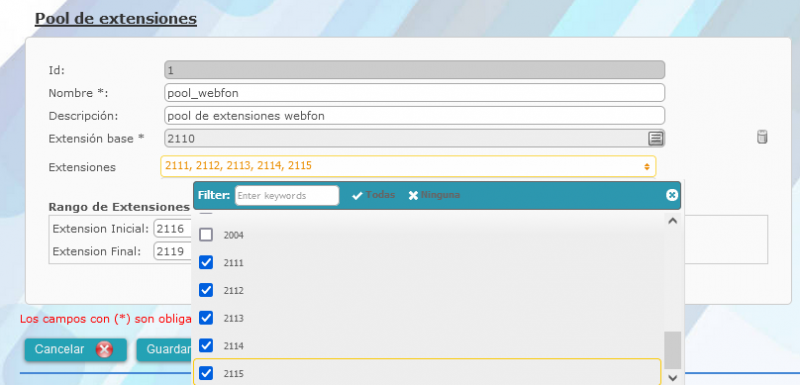The image size is (800, 385).
Task: Click the trash can delete icon
Action: click(762, 137)
